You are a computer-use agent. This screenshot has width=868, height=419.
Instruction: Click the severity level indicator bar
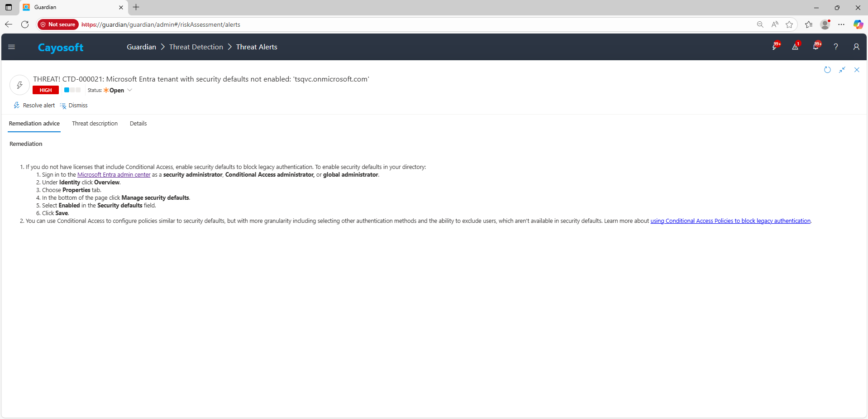click(x=72, y=90)
